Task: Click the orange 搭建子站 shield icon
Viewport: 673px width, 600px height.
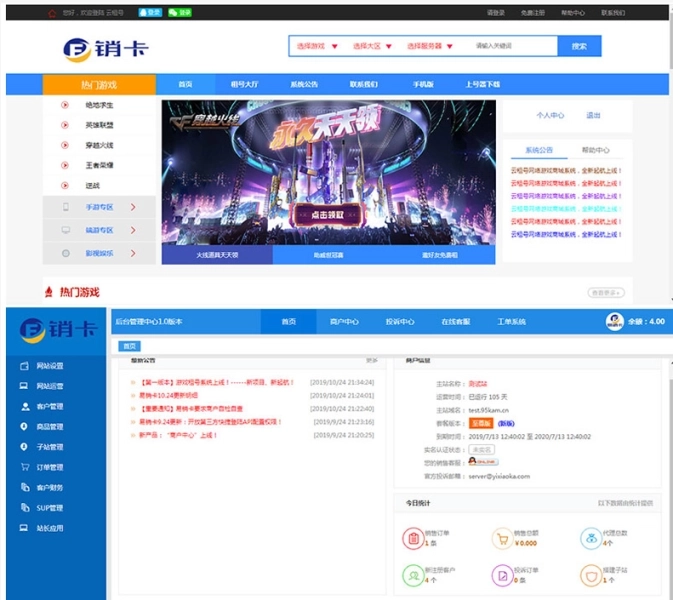Action: (x=591, y=576)
